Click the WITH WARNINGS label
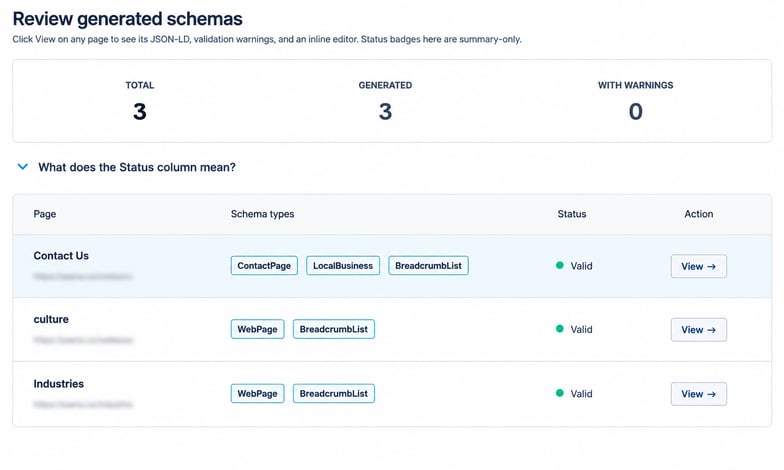 [x=636, y=85]
